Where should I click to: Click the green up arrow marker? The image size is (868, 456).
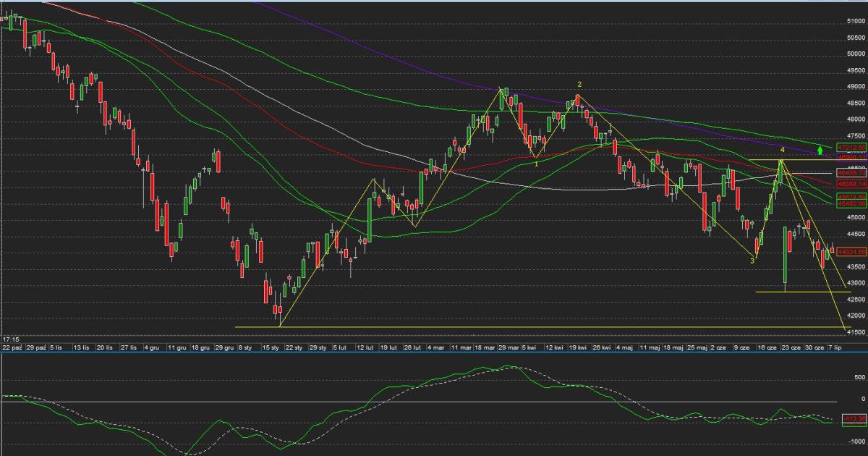pyautogui.click(x=820, y=150)
